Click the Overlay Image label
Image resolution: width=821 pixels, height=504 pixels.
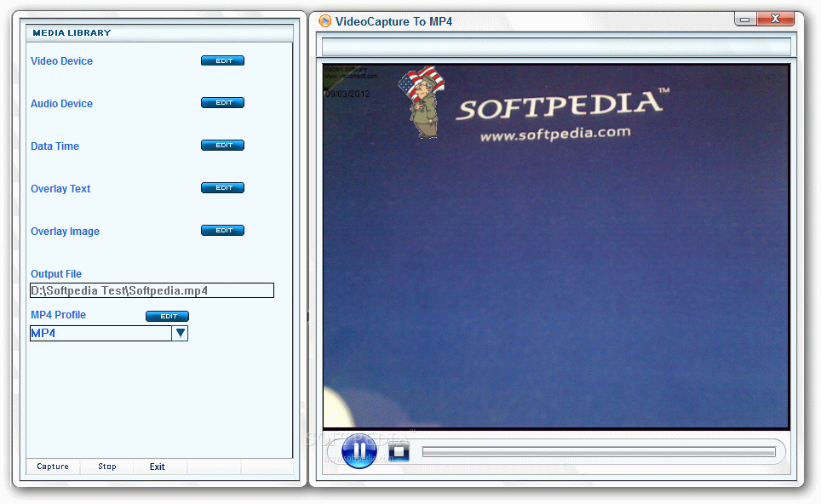tap(65, 232)
